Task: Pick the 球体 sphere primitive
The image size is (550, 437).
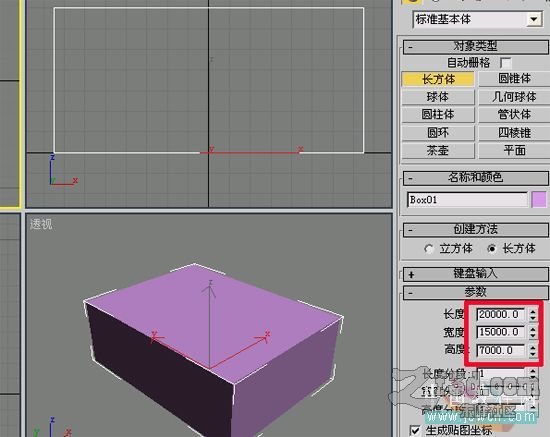Action: [x=438, y=97]
